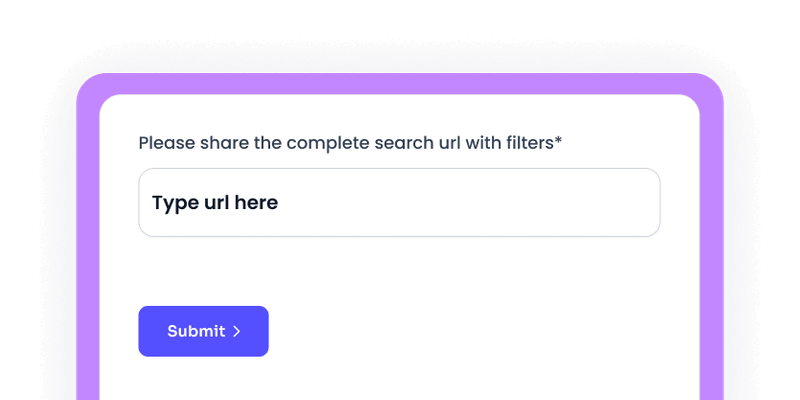The image size is (800, 400).
Task: Click the left edge of the Submit button
Action: (x=144, y=331)
